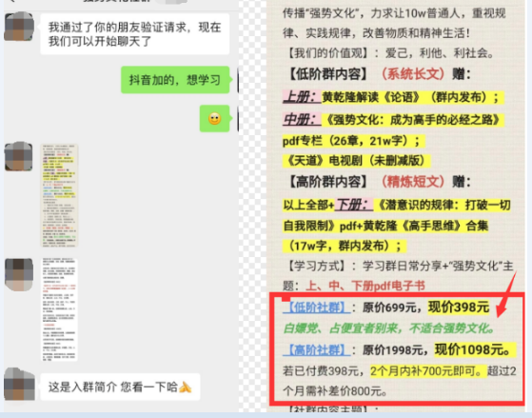Open the 【低阶社群】 blue link
The width and height of the screenshot is (532, 418).
coord(316,308)
